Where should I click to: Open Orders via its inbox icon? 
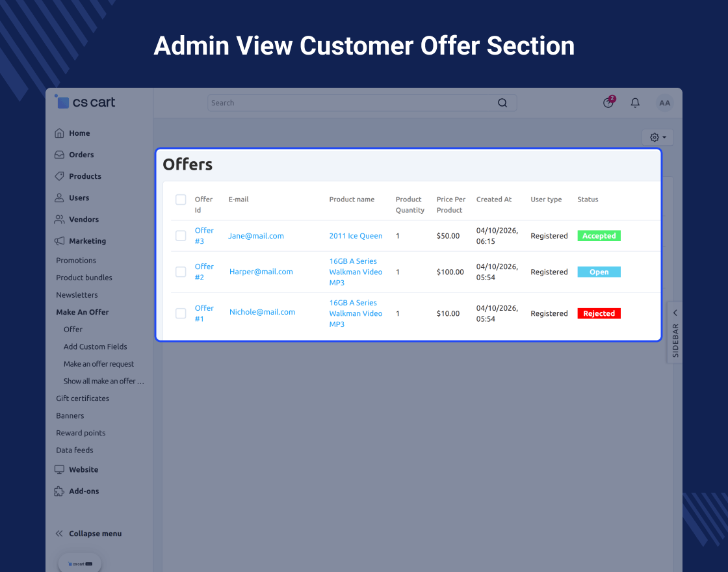59,155
